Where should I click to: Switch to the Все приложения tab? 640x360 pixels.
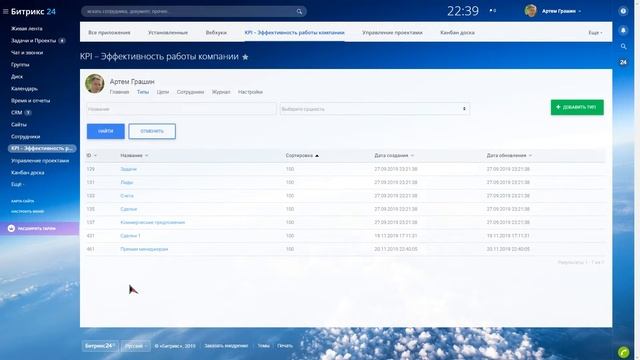tap(109, 33)
